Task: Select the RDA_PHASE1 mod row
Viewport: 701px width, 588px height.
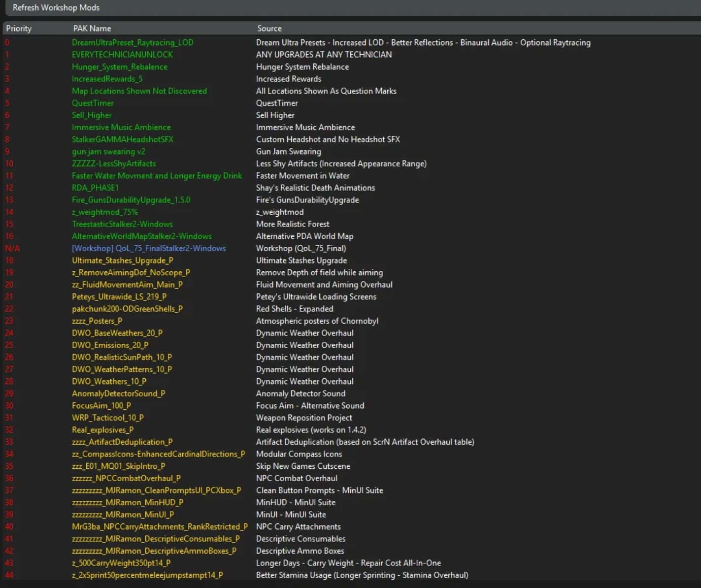Action: (95, 188)
